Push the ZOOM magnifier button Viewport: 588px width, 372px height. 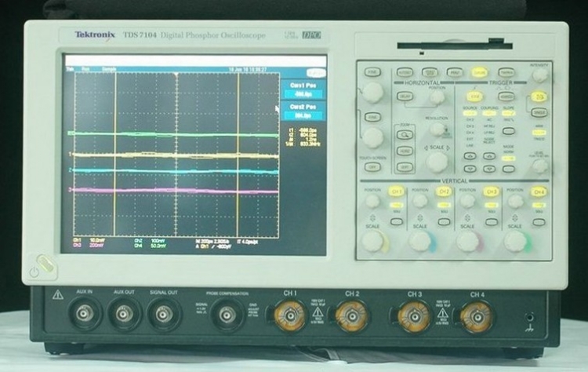[x=405, y=135]
